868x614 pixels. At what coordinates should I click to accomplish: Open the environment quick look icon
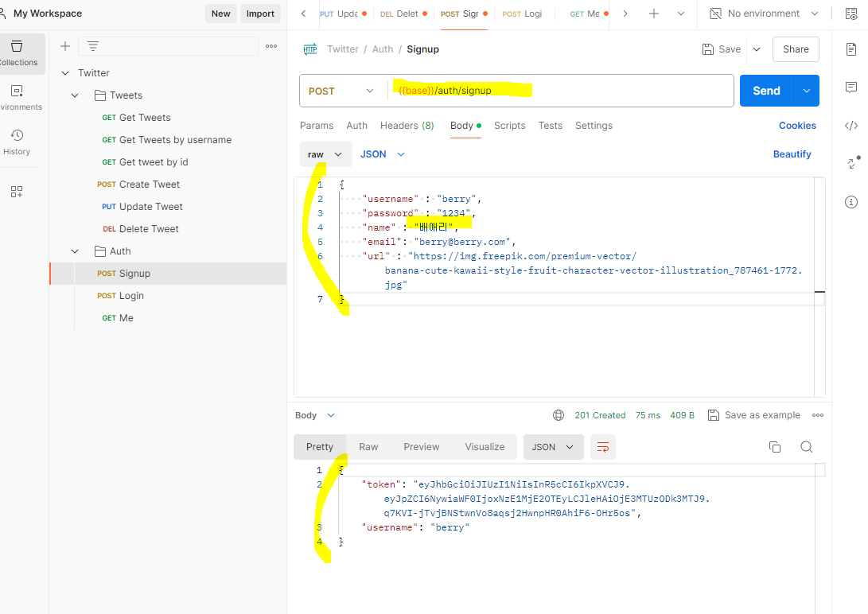(x=851, y=14)
